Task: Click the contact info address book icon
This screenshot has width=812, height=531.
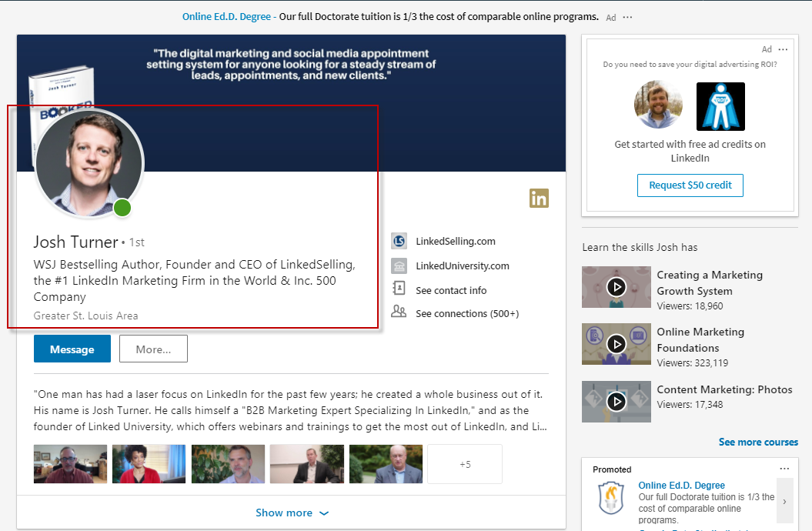Action: [399, 289]
